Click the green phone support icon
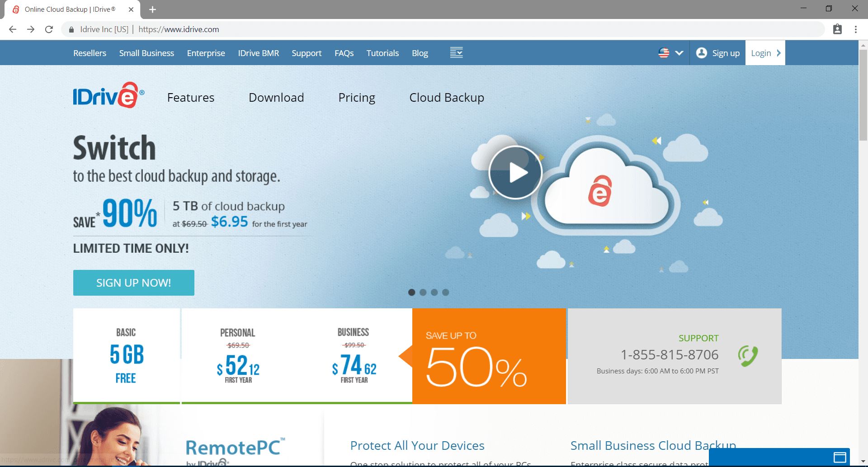 [748, 356]
